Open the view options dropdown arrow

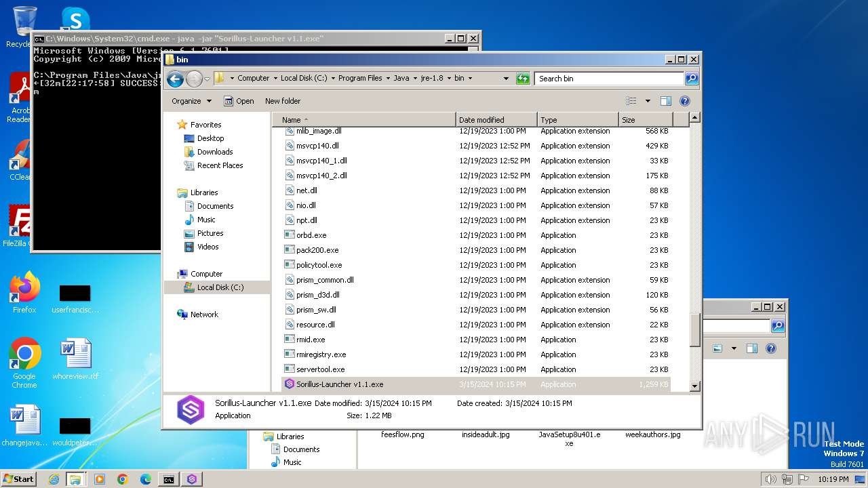648,101
